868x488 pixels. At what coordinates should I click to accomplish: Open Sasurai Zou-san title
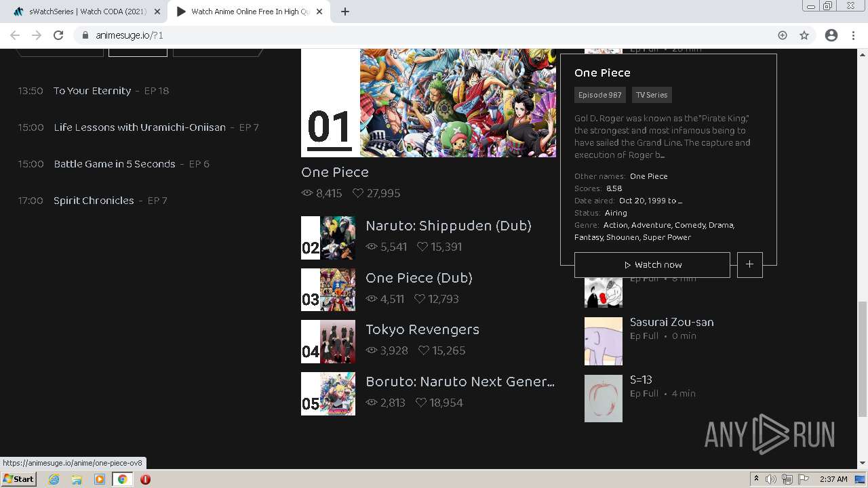tap(671, 322)
